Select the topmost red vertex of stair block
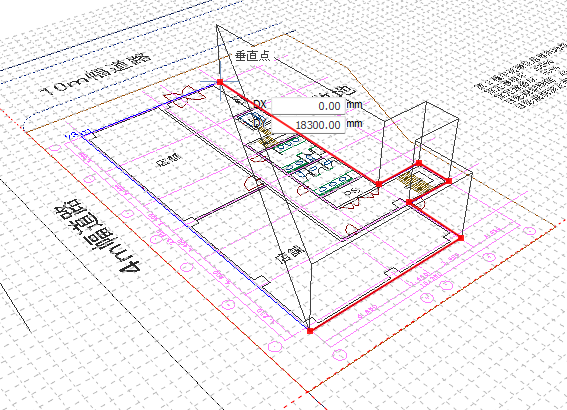The width and height of the screenshot is (567, 410). click(x=419, y=163)
